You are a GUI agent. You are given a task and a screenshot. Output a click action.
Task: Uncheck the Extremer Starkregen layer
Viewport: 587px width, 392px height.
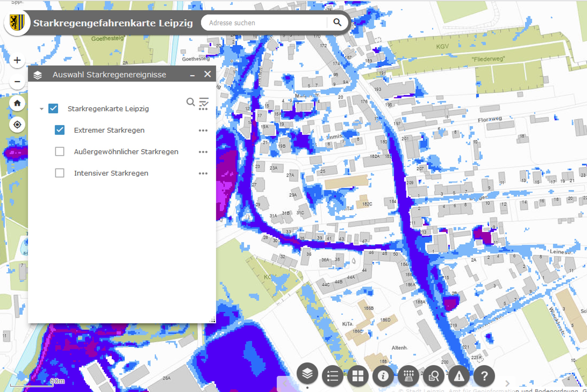60,130
